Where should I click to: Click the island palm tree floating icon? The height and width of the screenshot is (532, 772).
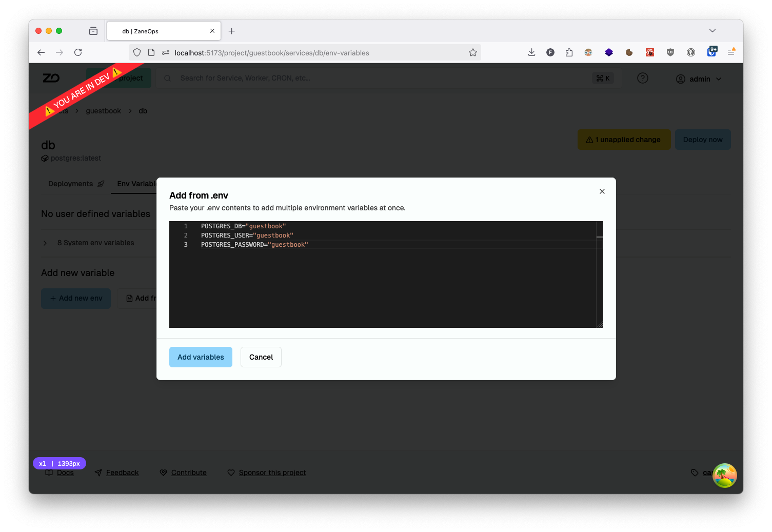tap(725, 476)
